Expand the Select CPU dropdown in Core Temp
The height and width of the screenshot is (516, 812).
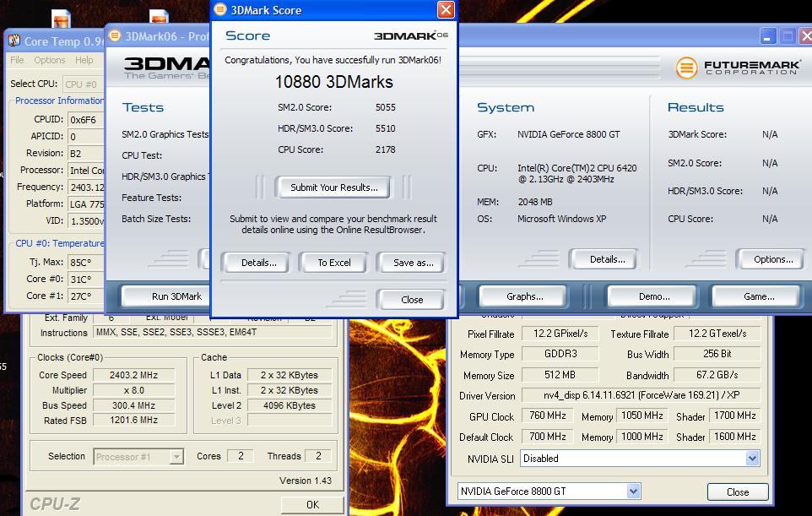[x=84, y=84]
